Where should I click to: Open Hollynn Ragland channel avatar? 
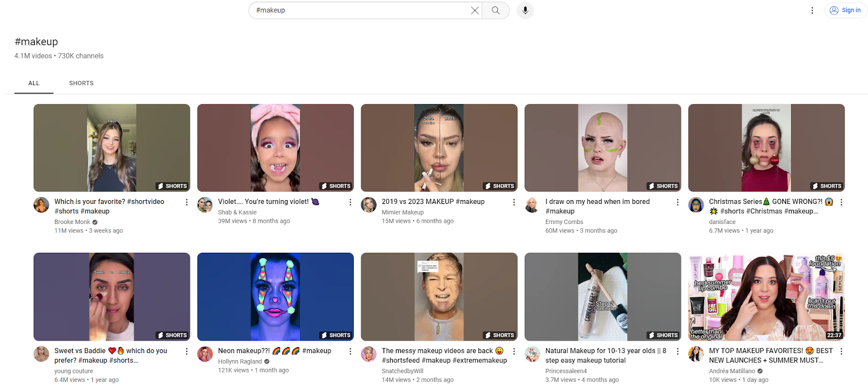pyautogui.click(x=205, y=354)
